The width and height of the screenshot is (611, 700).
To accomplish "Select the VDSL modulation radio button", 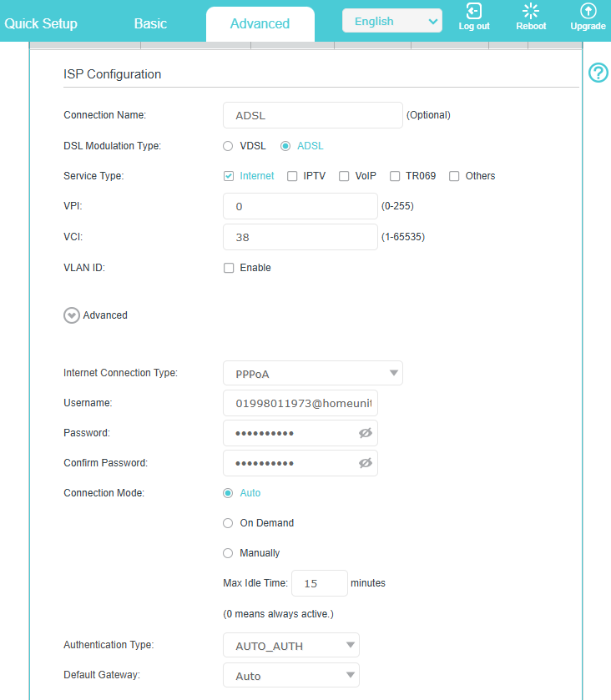I will [x=228, y=146].
